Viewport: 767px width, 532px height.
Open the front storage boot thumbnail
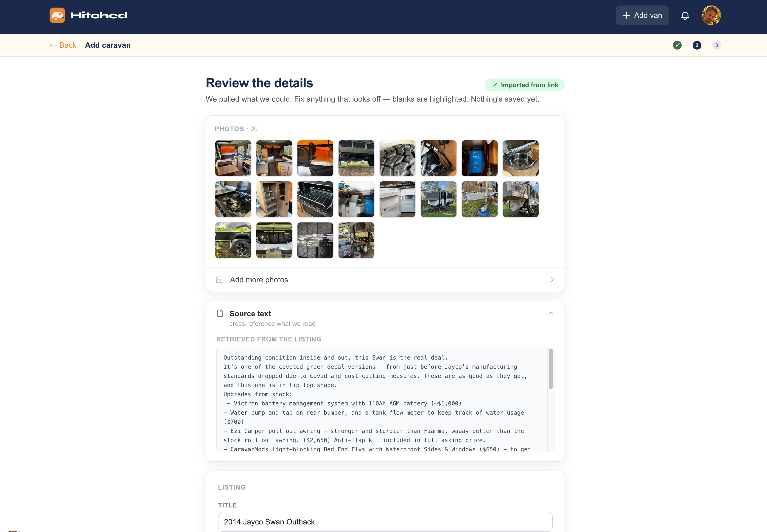point(274,240)
